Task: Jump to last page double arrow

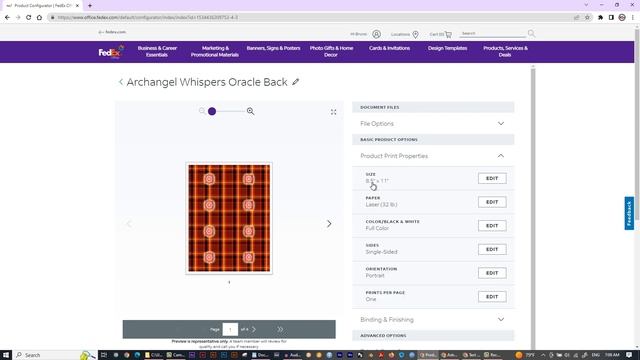Action: pos(280,329)
